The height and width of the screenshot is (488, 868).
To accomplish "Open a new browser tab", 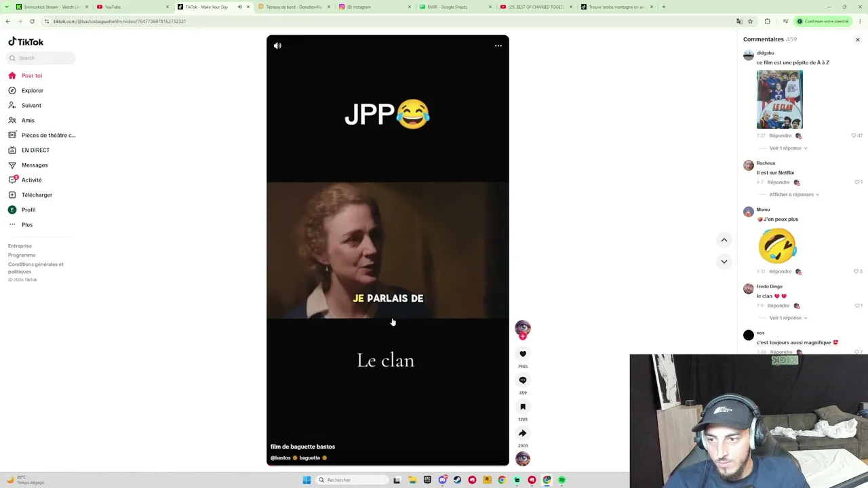I will click(663, 7).
